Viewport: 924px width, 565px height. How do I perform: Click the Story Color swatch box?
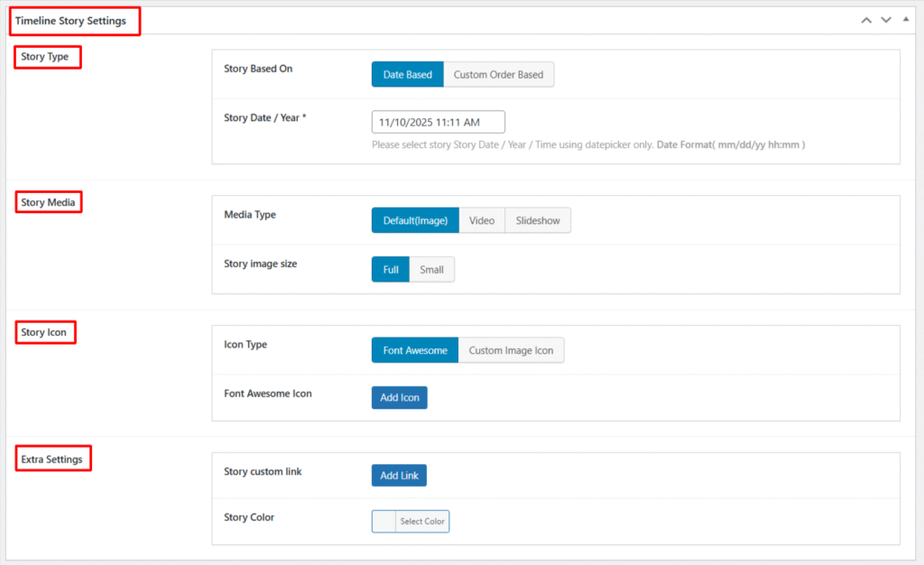tap(383, 521)
